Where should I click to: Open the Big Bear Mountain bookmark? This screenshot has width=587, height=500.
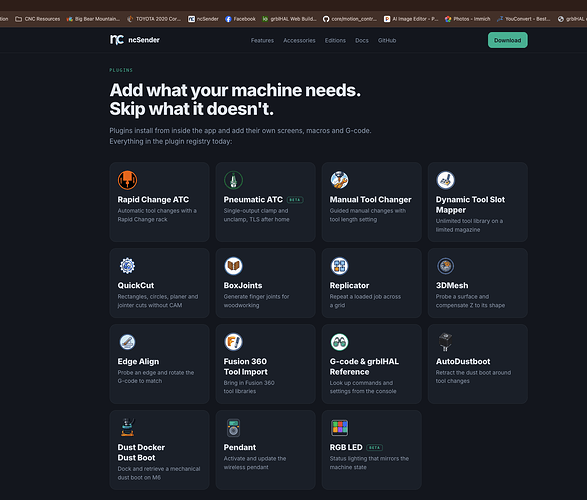[x=93, y=19]
